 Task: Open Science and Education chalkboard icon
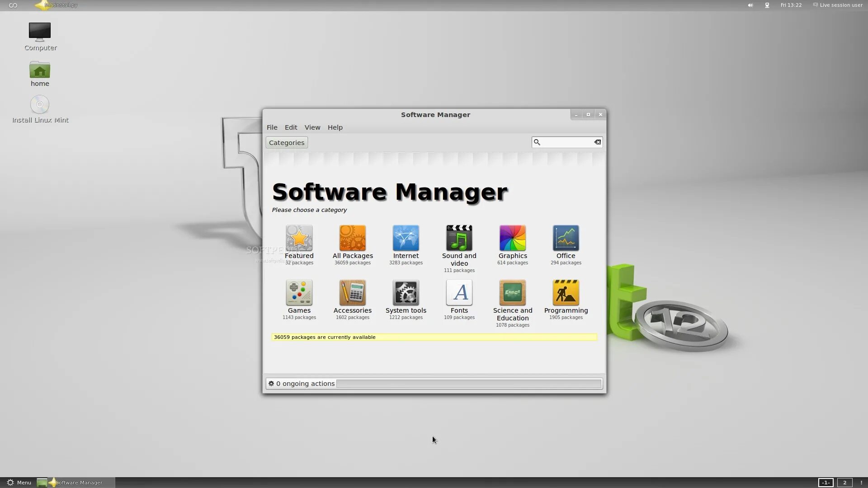pyautogui.click(x=512, y=292)
